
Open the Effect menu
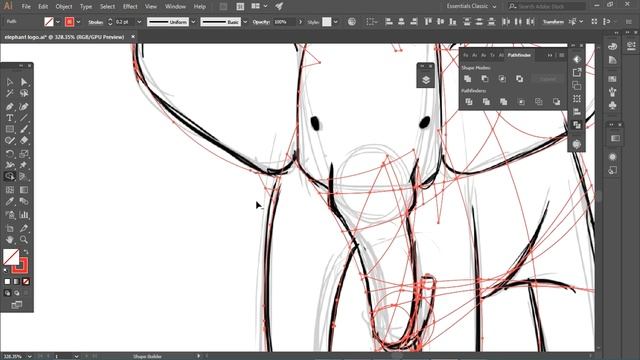click(130, 7)
